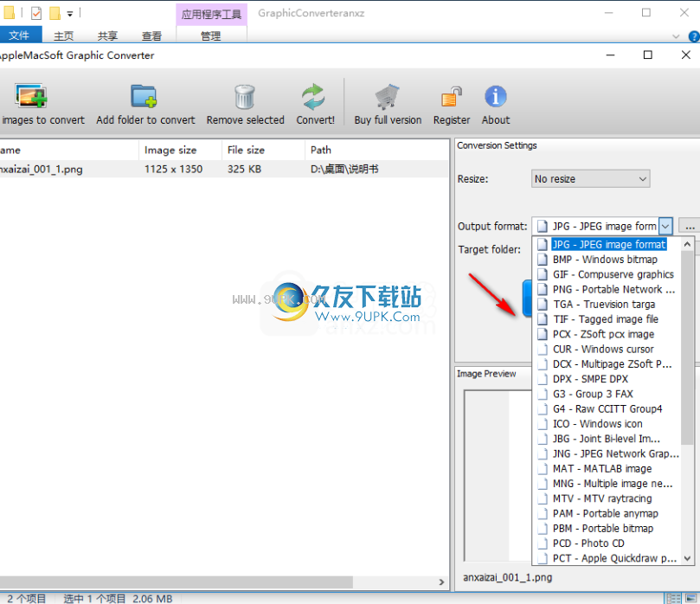Select PAM - Portable anymap
Viewport: 700px width, 604px height.
pyautogui.click(x=606, y=513)
